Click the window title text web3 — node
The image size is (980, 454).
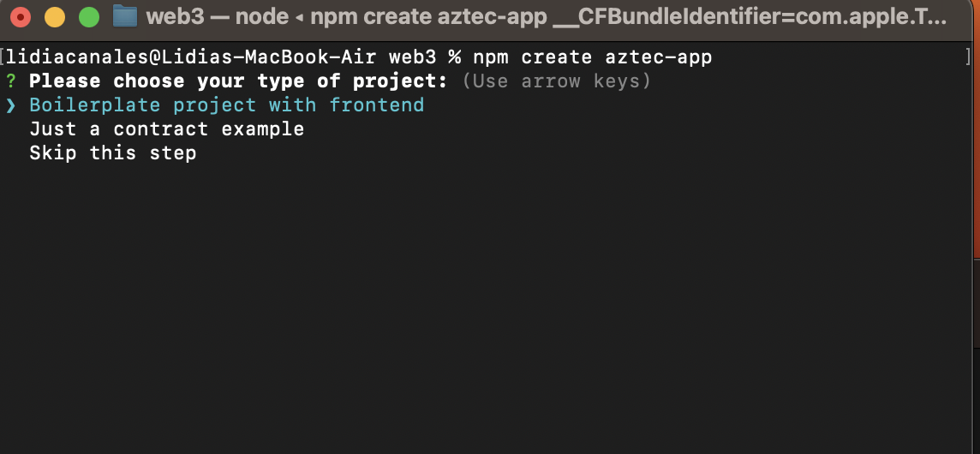[x=218, y=17]
